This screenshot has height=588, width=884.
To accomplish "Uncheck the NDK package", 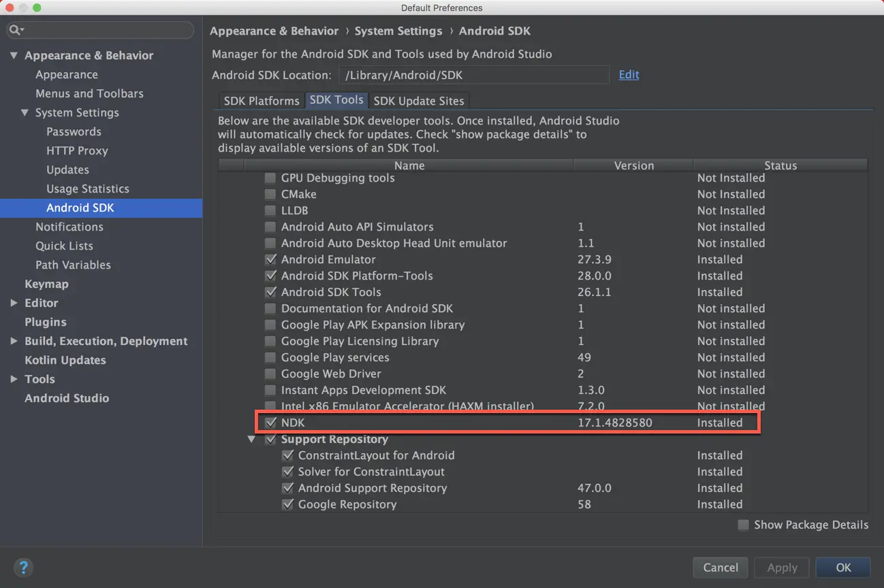I will [x=270, y=422].
